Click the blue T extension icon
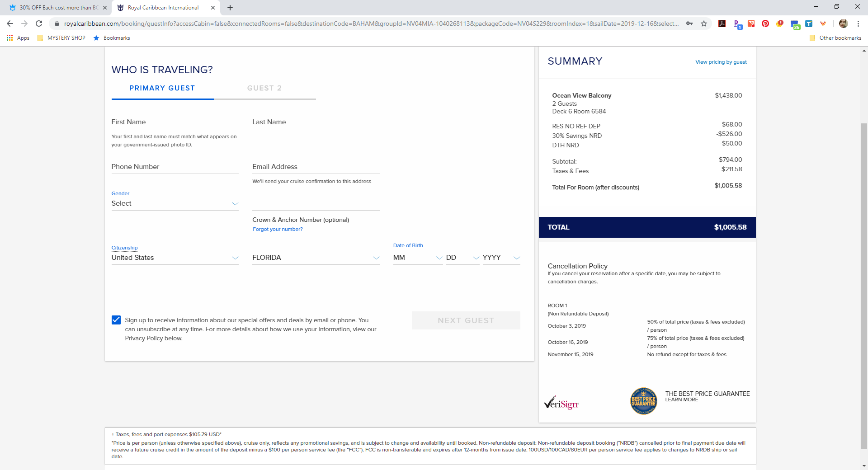Image resolution: width=868 pixels, height=470 pixels. coord(809,23)
